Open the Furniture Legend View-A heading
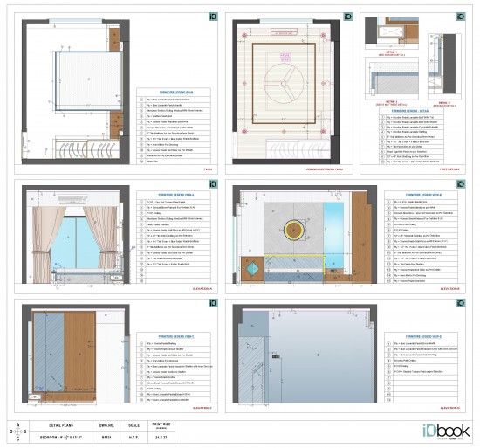Screen dimensions: 480x448 point(176,195)
